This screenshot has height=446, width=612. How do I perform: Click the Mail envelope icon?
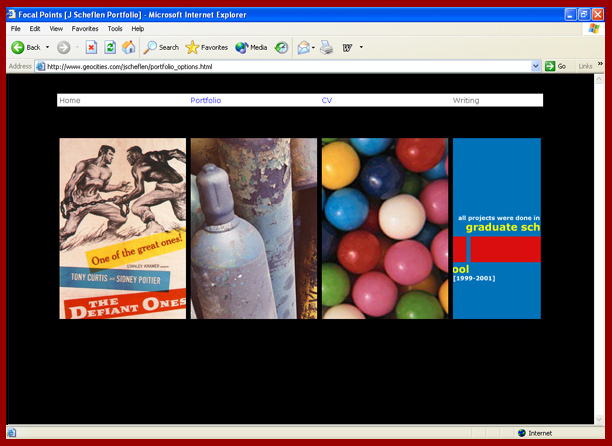click(304, 48)
